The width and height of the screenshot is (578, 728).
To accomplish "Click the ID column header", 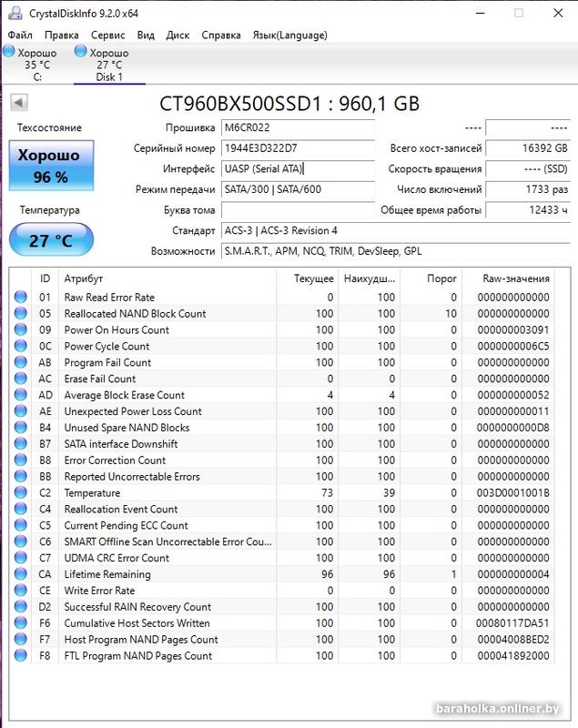I will tap(45, 278).
